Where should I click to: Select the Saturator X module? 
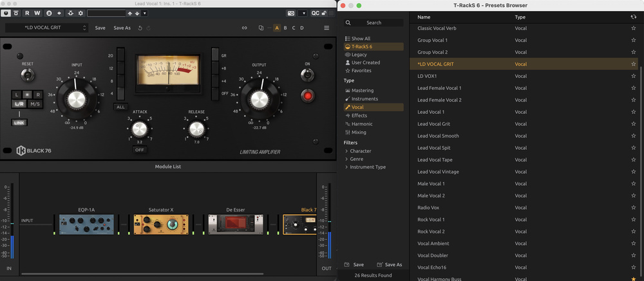click(161, 224)
